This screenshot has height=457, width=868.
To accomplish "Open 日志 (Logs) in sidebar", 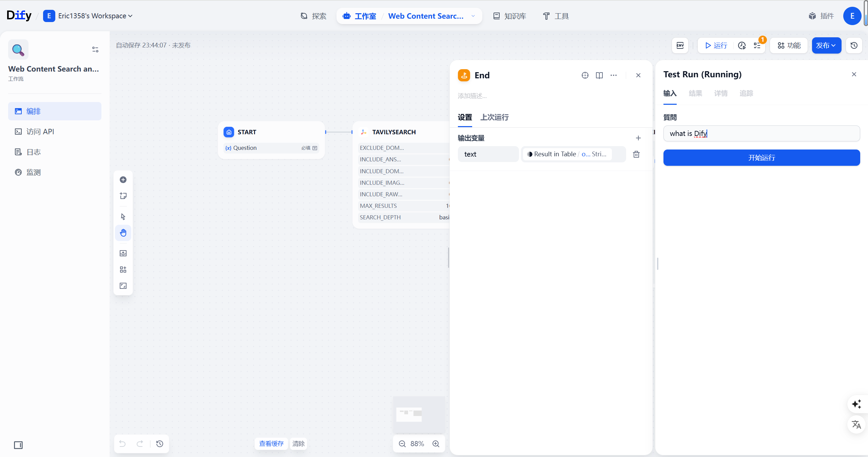I will [55, 152].
